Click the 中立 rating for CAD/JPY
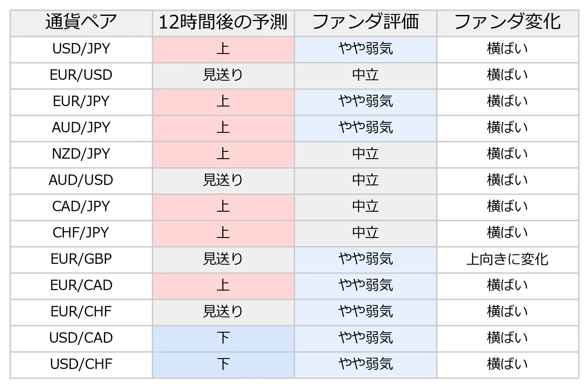The image size is (588, 388). [365, 207]
